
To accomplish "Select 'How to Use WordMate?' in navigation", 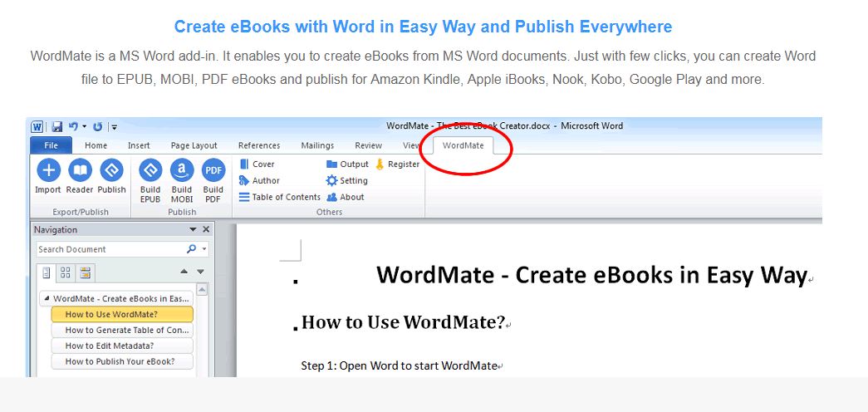I will coord(122,315).
